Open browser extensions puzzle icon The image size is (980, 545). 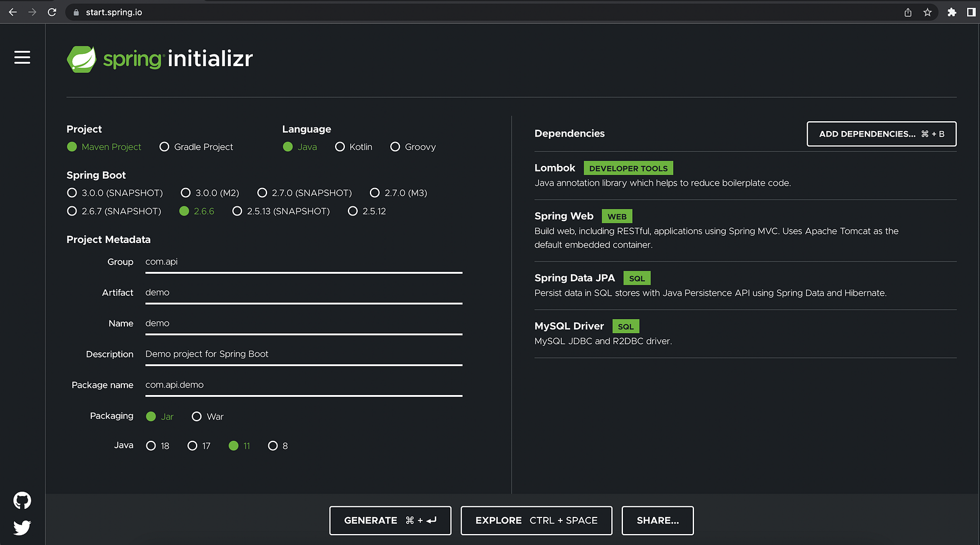pyautogui.click(x=952, y=12)
